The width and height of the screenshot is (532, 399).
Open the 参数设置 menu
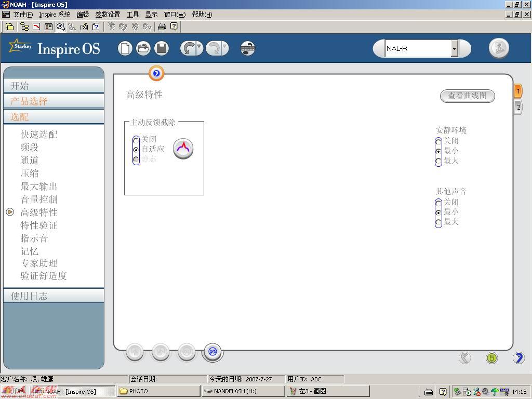[x=108, y=15]
